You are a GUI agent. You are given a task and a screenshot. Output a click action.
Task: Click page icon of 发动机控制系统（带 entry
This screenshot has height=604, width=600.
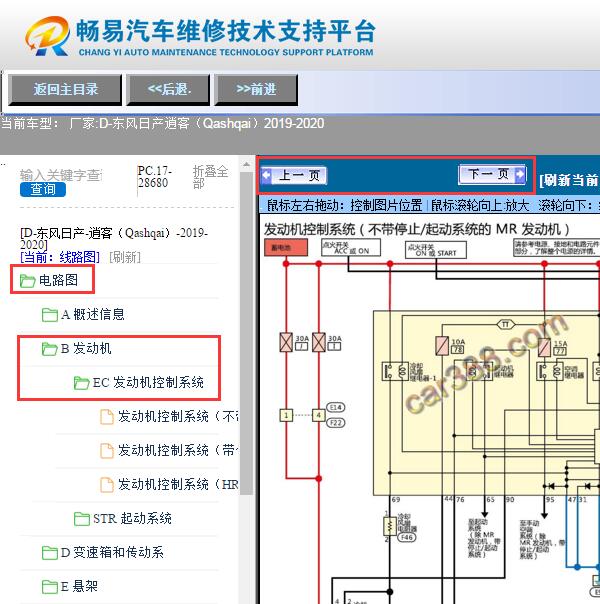point(107,450)
